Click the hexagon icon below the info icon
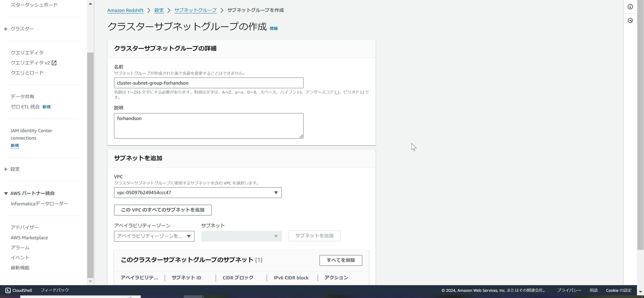The height and width of the screenshot is (298, 644). [x=630, y=20]
